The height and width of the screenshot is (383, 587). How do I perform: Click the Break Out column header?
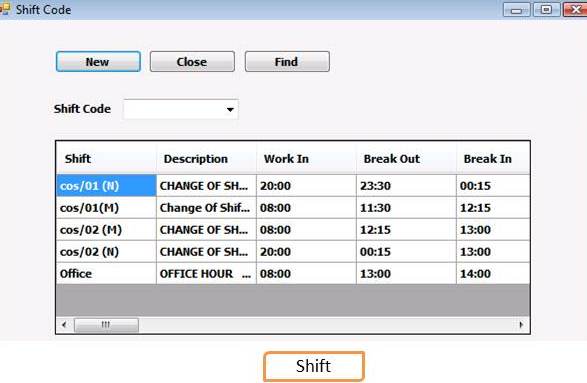click(x=406, y=158)
